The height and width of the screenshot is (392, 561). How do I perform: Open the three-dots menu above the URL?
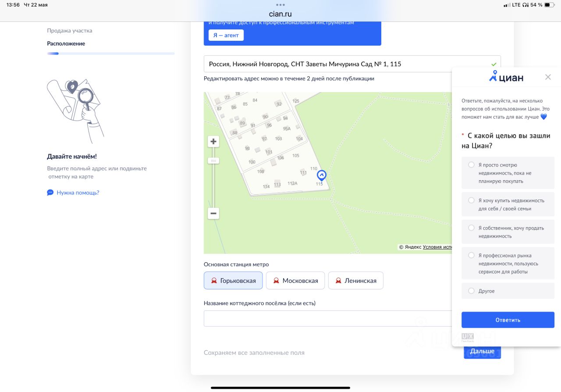(x=280, y=5)
